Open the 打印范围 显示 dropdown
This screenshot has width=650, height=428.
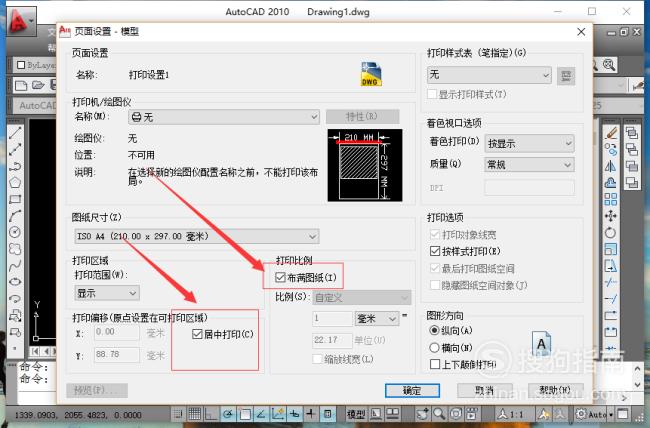(x=107, y=293)
